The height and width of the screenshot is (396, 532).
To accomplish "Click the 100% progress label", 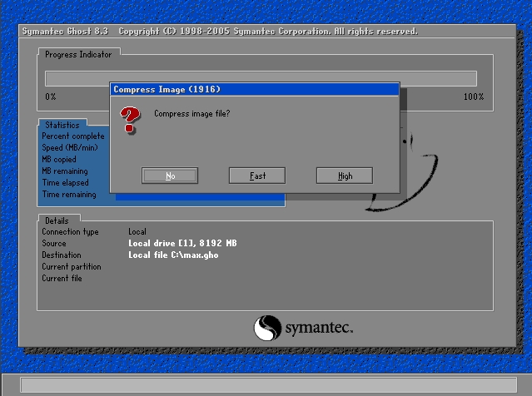I will coord(473,97).
